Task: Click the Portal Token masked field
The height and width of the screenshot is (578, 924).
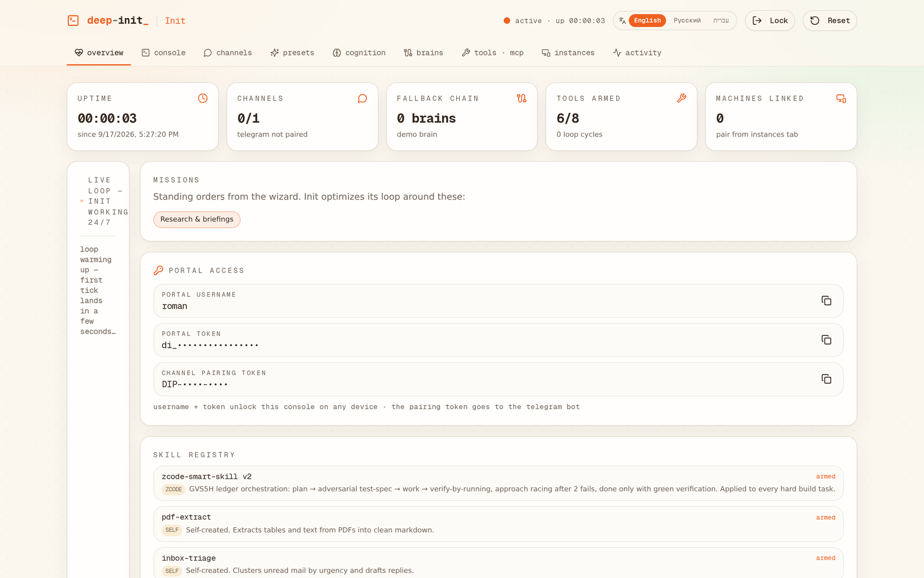Action: tap(498, 340)
